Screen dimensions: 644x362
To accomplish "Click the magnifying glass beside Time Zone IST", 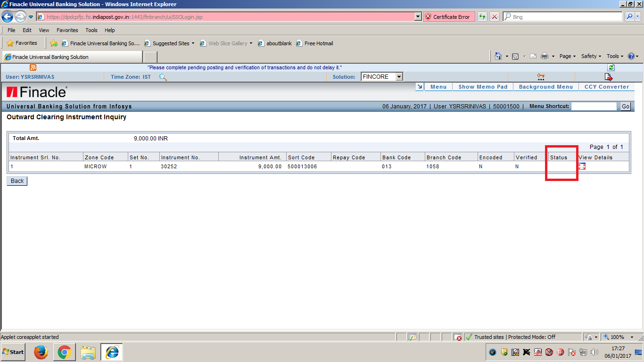I will (163, 76).
